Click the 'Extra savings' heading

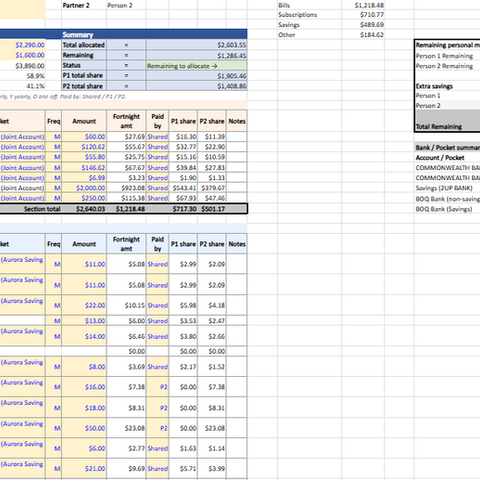pyautogui.click(x=434, y=86)
